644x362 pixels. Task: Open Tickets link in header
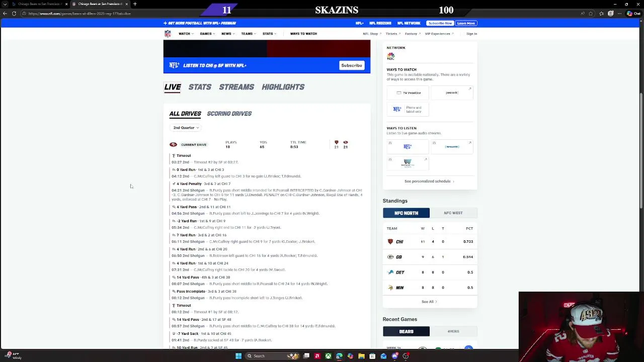393,34
